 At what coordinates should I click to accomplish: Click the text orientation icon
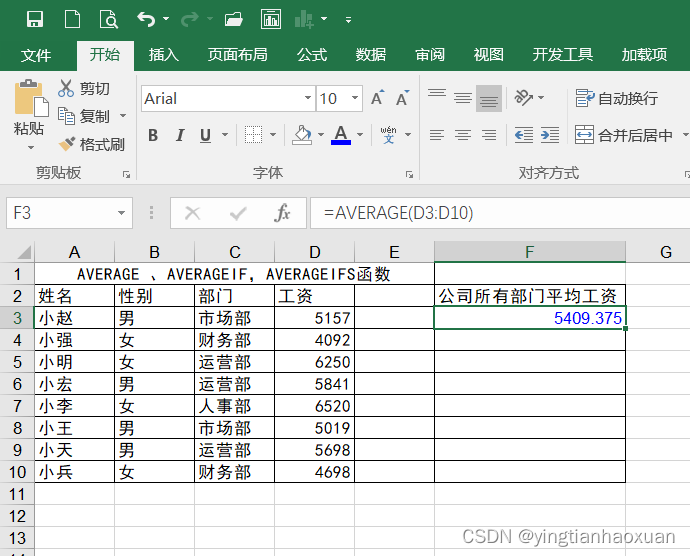(524, 98)
